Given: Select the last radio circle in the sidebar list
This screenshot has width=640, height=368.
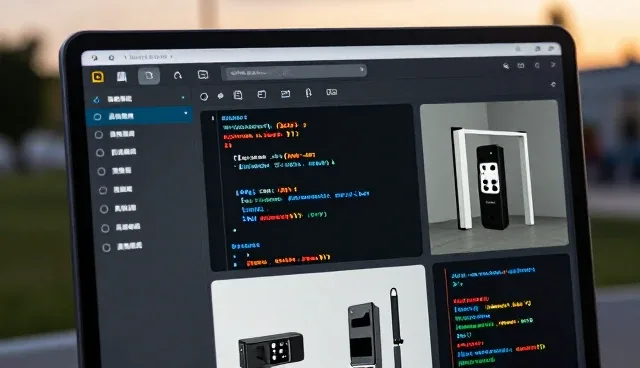Looking at the screenshot, I should [106, 248].
